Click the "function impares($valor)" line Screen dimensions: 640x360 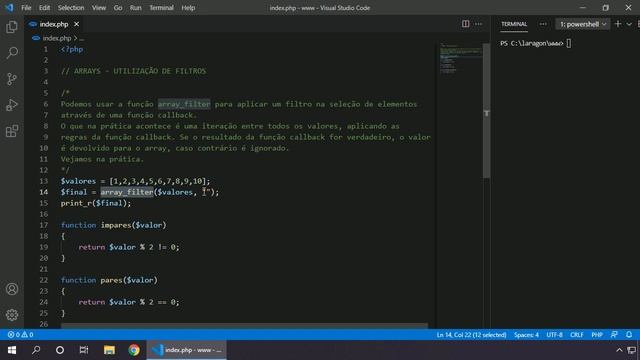pos(113,225)
